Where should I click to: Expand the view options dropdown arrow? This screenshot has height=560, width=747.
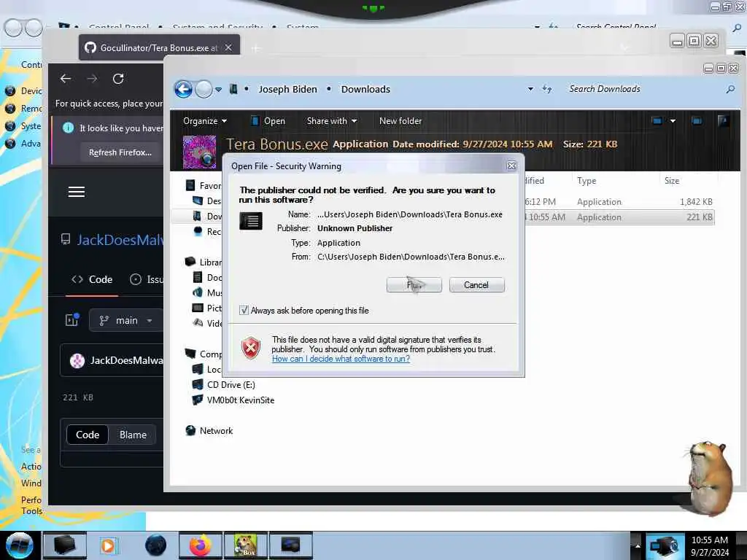pyautogui.click(x=673, y=121)
